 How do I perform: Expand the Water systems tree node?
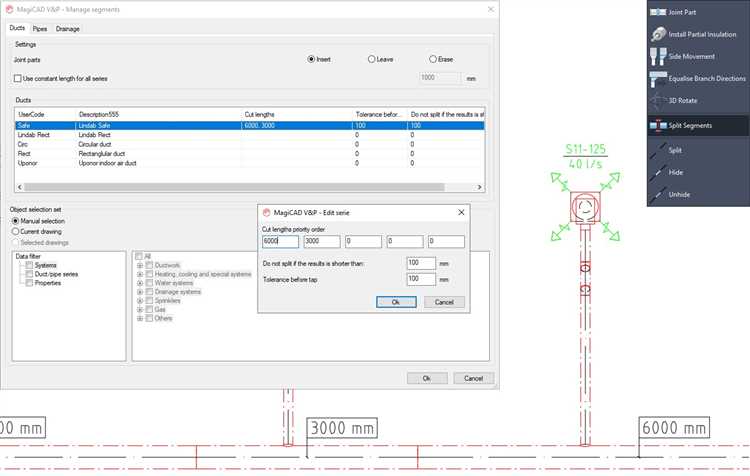[140, 282]
